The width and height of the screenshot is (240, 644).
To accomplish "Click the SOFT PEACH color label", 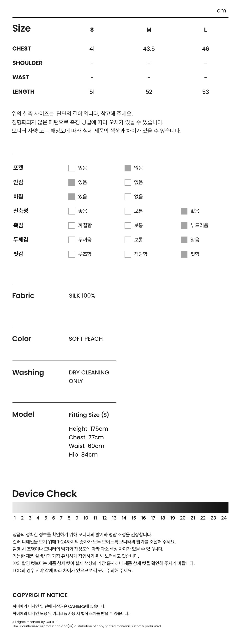I will click(x=86, y=339).
